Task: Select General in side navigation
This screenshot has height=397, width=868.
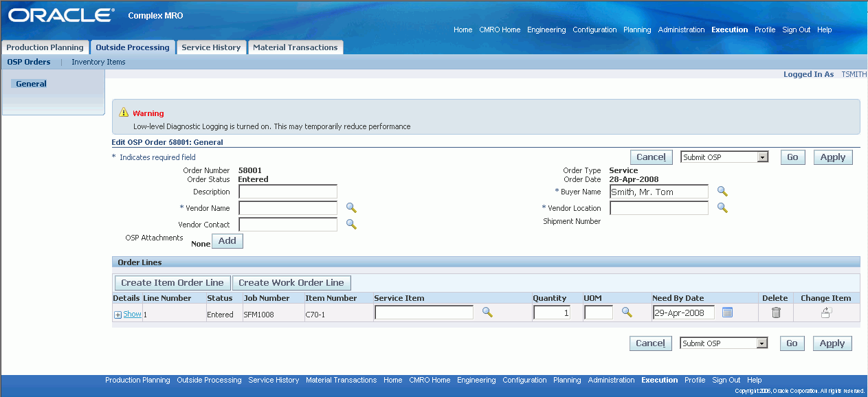Action: click(x=31, y=84)
